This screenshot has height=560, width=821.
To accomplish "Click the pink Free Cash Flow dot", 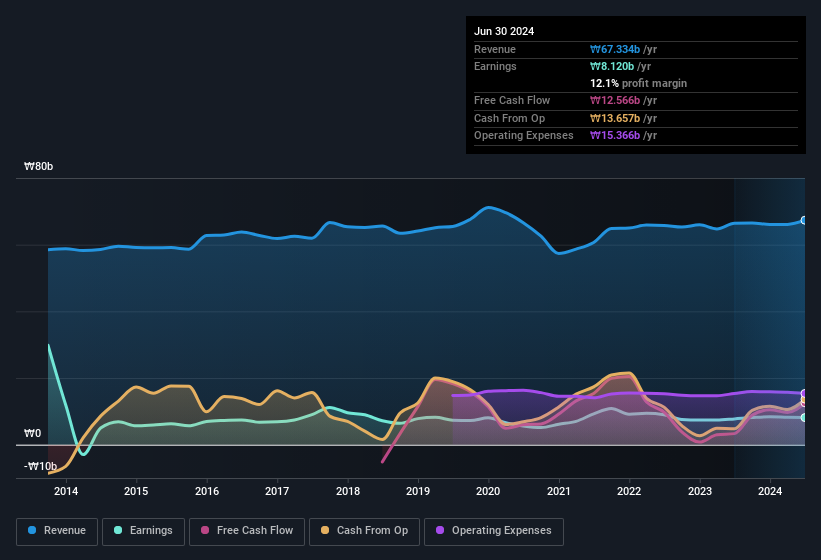I will (206, 531).
